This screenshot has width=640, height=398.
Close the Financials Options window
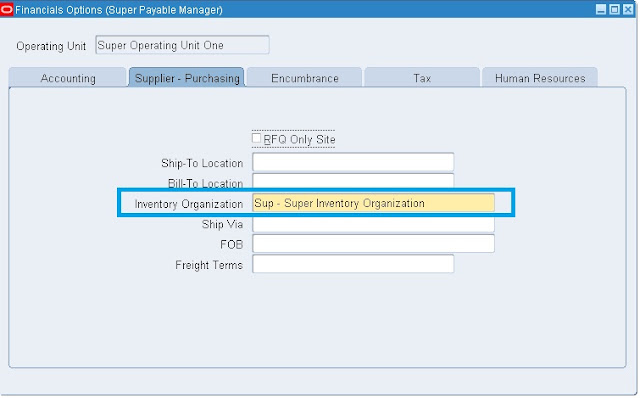click(x=628, y=9)
